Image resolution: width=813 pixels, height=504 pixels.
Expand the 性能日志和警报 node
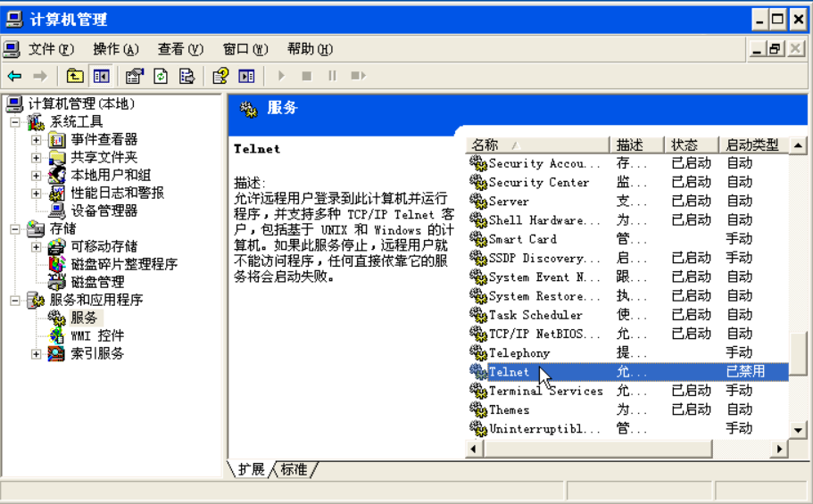click(36, 194)
